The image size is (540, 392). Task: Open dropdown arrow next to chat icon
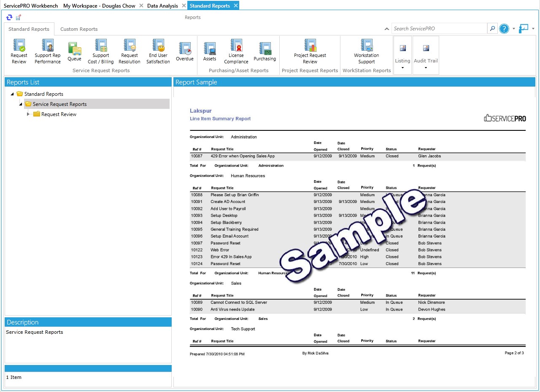coord(533,29)
